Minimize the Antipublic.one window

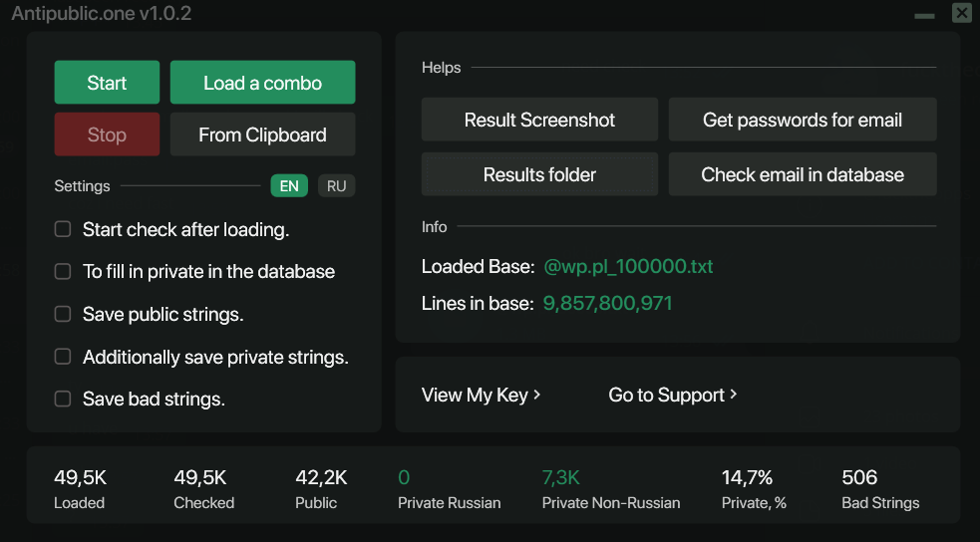(x=924, y=15)
